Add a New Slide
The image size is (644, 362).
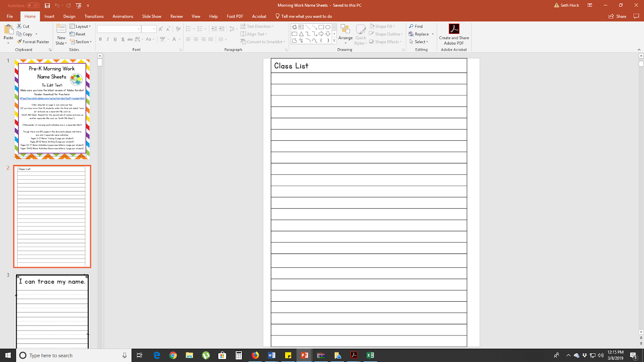(x=61, y=34)
